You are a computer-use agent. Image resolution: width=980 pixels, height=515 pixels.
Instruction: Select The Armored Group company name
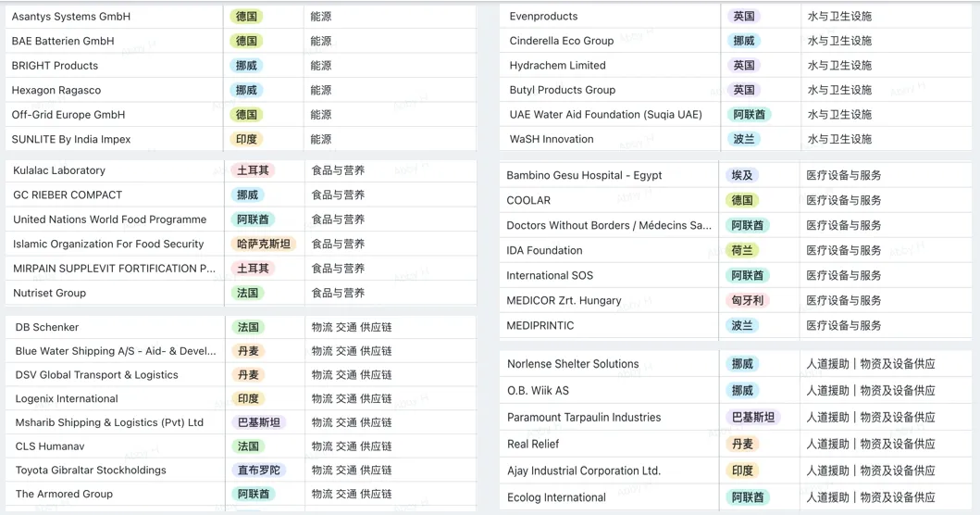click(64, 494)
